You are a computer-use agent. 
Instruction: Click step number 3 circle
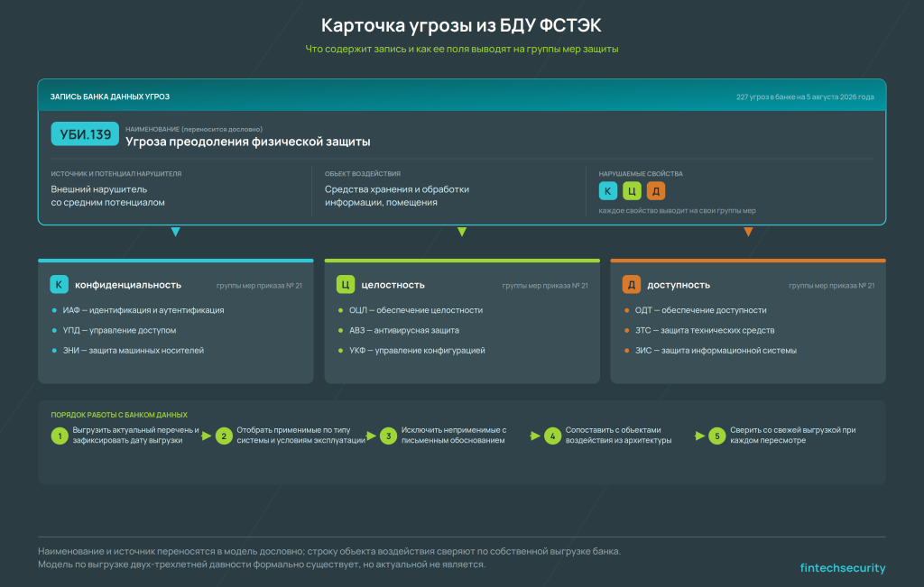point(388,436)
